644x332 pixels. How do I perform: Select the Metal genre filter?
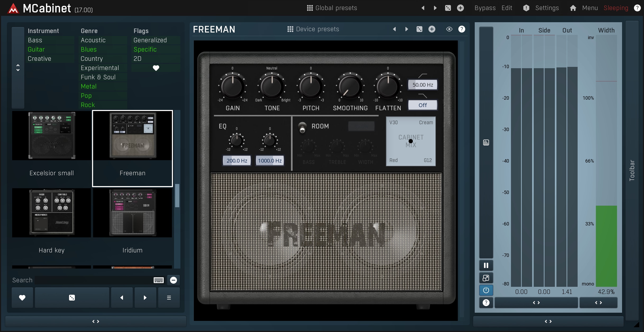pos(89,86)
